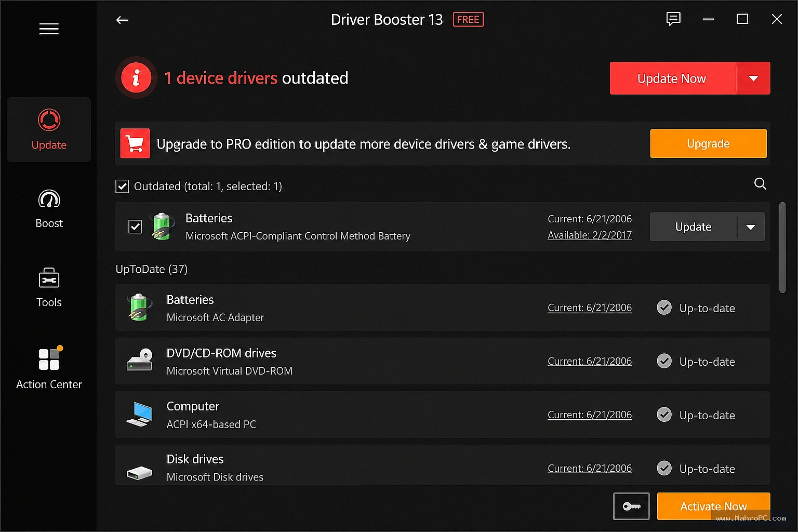Update the Batteries driver
798x532 pixels.
tap(693, 227)
